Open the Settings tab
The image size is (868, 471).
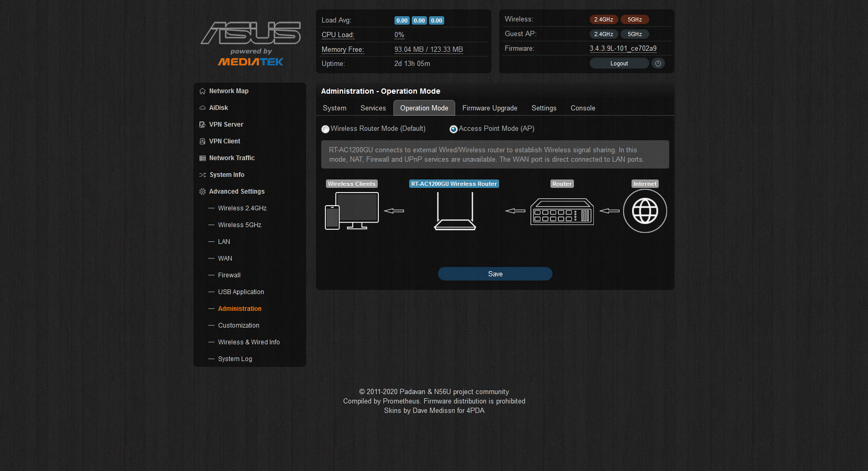pyautogui.click(x=544, y=108)
